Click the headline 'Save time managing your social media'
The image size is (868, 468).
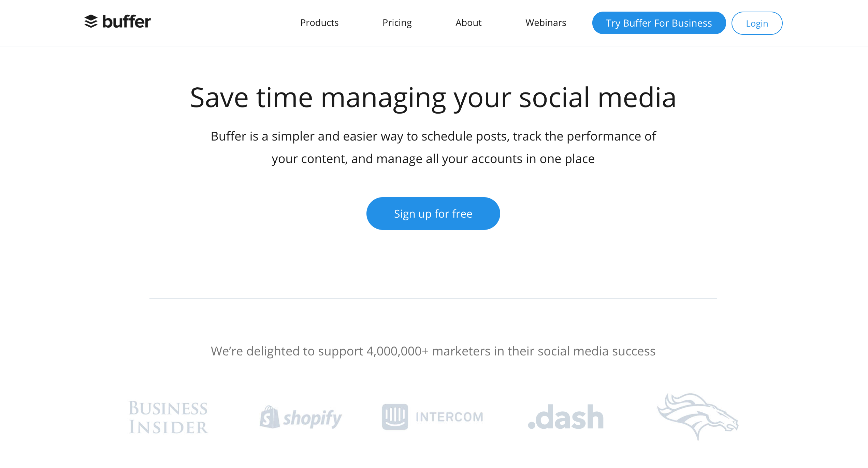[434, 98]
